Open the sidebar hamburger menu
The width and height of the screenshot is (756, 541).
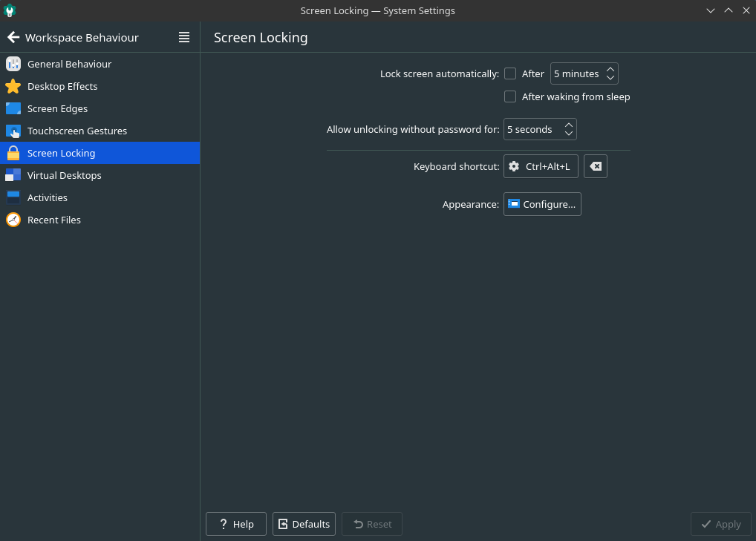tap(183, 37)
